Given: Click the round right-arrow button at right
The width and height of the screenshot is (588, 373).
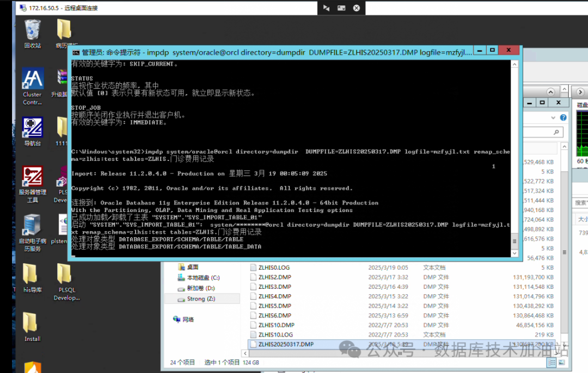Looking at the screenshot, I should click(580, 92).
